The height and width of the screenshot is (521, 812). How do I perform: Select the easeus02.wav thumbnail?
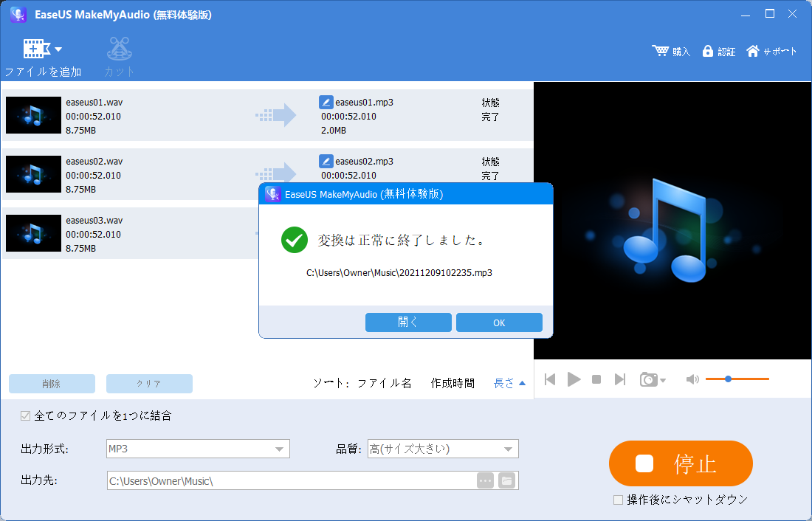pos(34,174)
